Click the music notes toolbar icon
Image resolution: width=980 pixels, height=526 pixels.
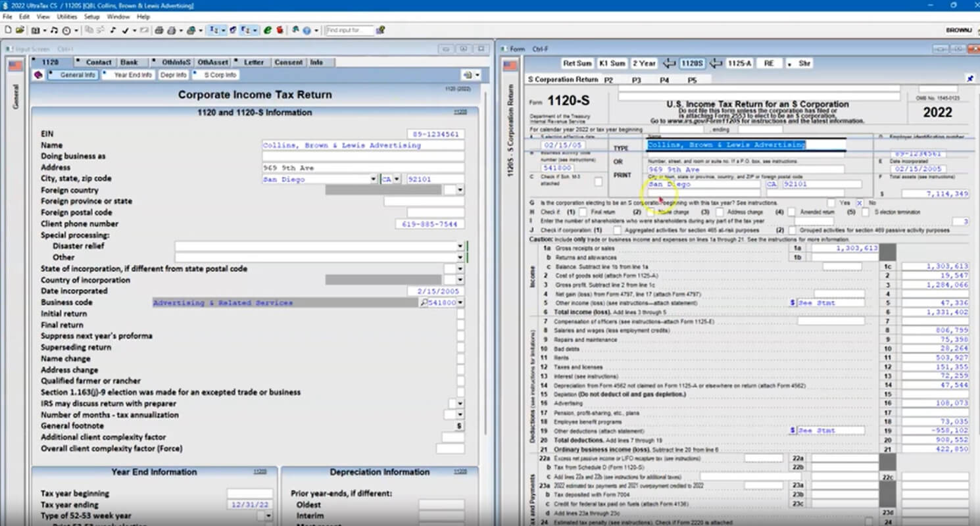click(54, 30)
